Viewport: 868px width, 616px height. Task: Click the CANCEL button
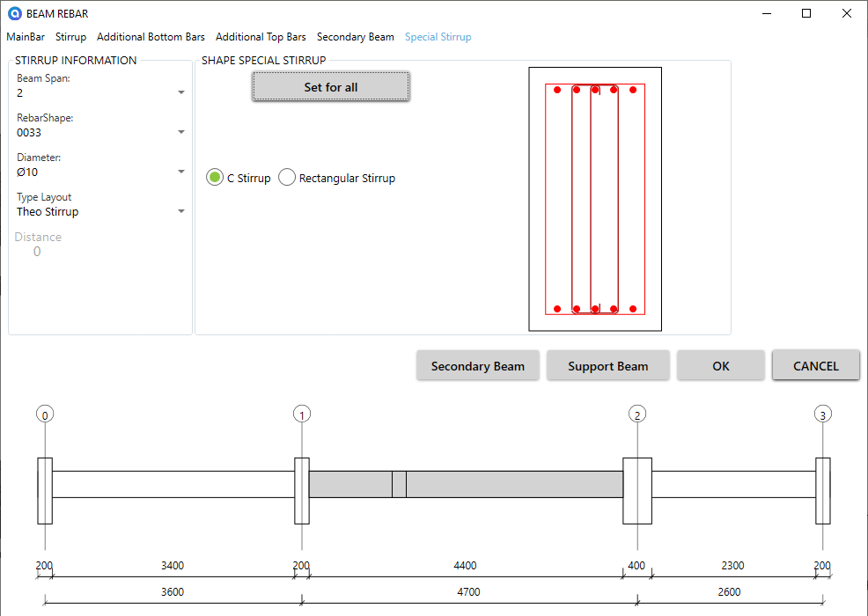coord(816,366)
